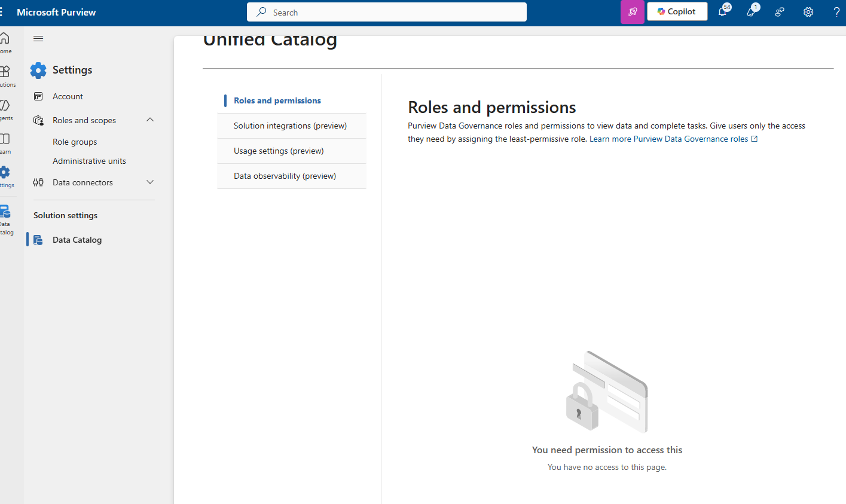
Task: Click the Roles and scopes icon
Action: [x=38, y=120]
